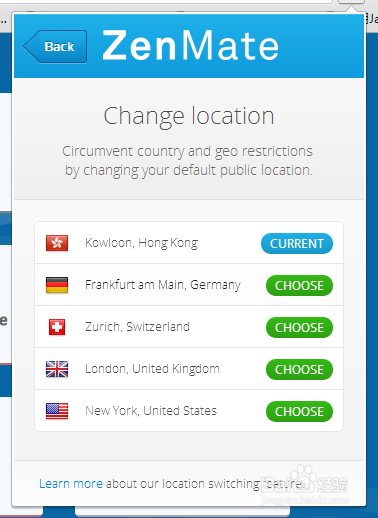Select the Frankfurt am Main, Germany label
Screen dimensions: 378x518
click(163, 285)
